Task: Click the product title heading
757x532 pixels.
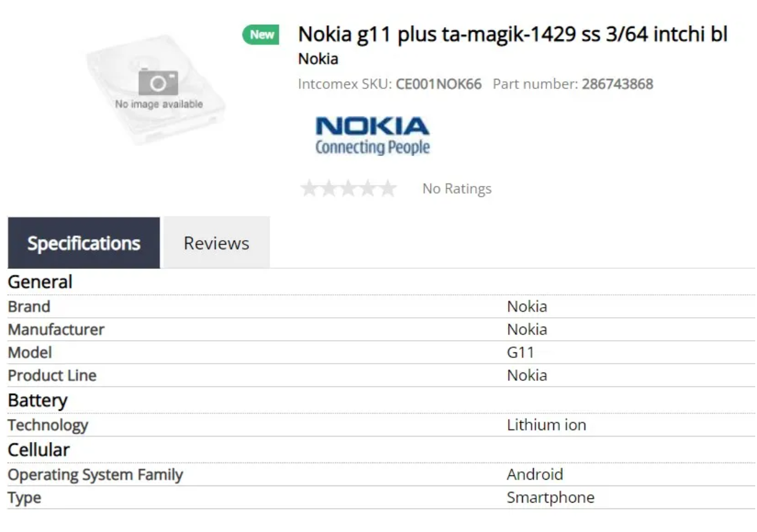Action: click(513, 35)
